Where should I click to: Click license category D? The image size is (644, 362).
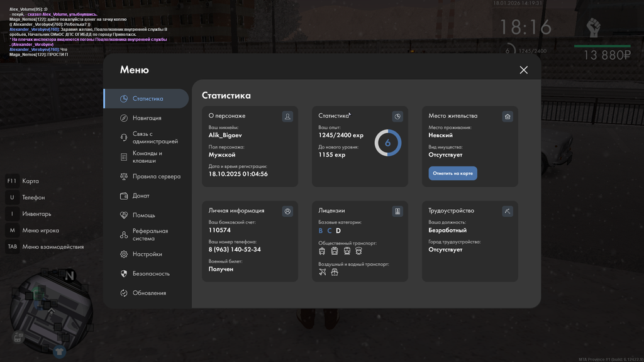(338, 231)
